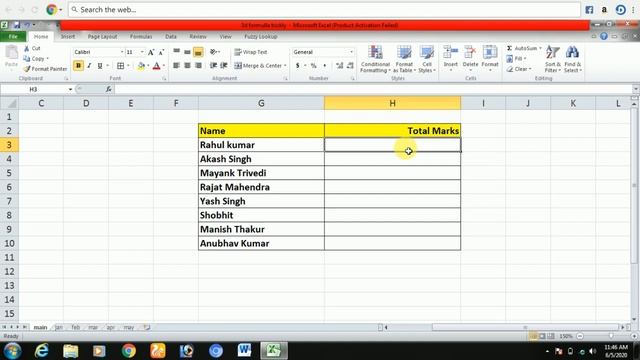Toggle align text right

[x=198, y=66]
